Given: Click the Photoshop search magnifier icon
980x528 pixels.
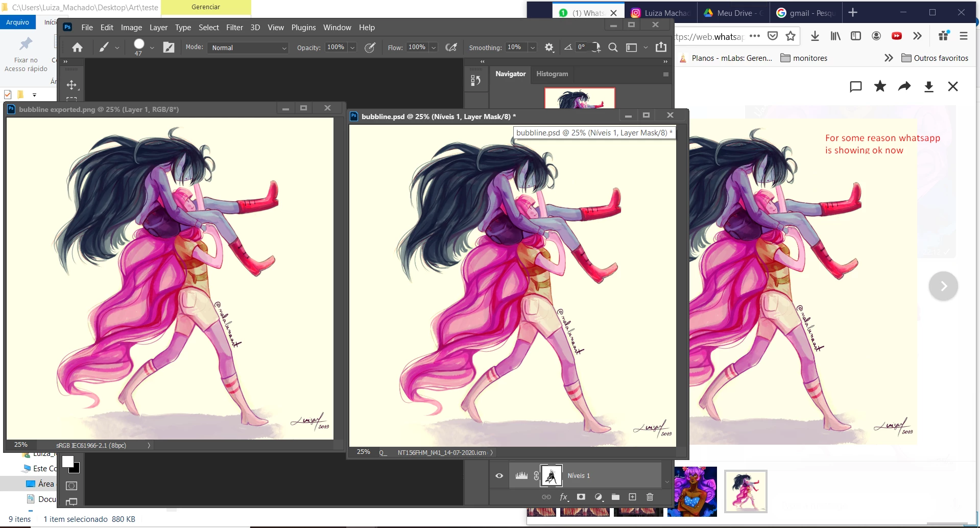Looking at the screenshot, I should pyautogui.click(x=613, y=48).
